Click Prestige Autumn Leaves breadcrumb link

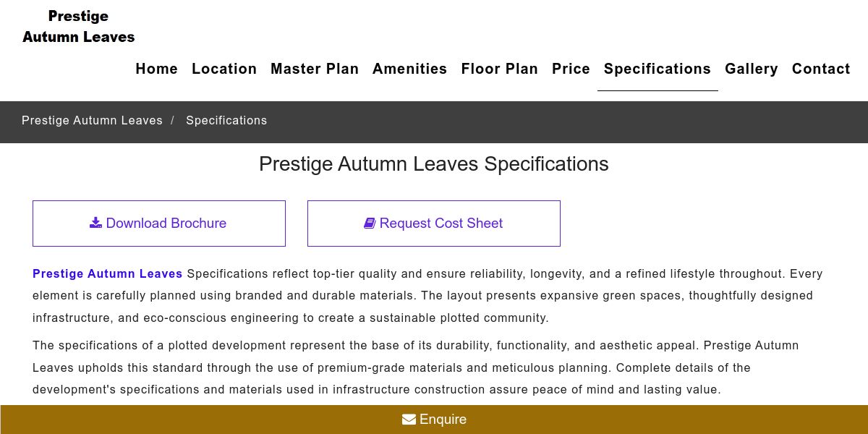tap(92, 121)
